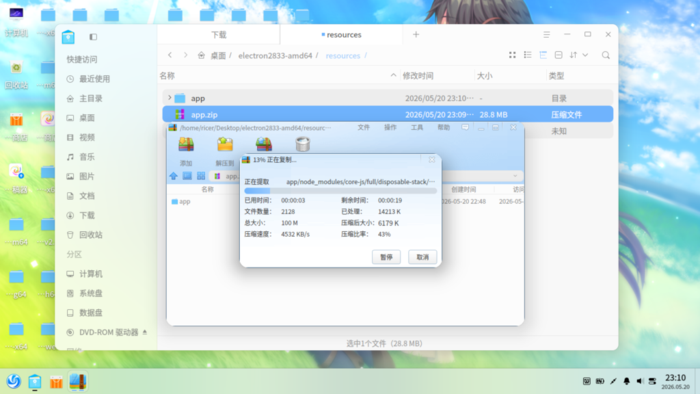Go forward with the right navigation arrow
The height and width of the screenshot is (394, 700).
(x=185, y=55)
